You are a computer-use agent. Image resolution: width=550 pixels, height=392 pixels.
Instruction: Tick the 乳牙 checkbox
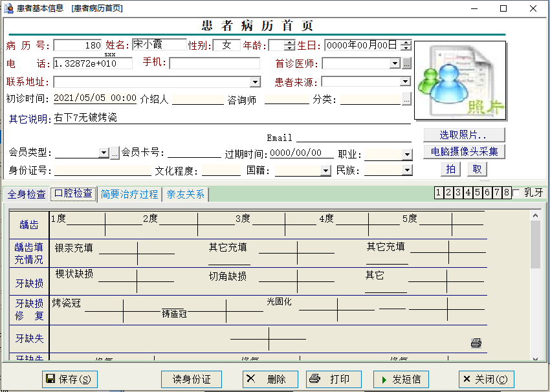(x=516, y=193)
